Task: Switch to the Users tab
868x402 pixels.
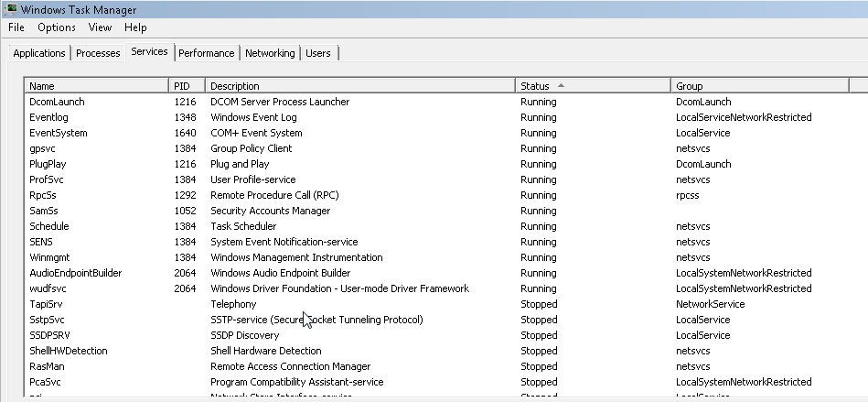Action: pyautogui.click(x=318, y=53)
